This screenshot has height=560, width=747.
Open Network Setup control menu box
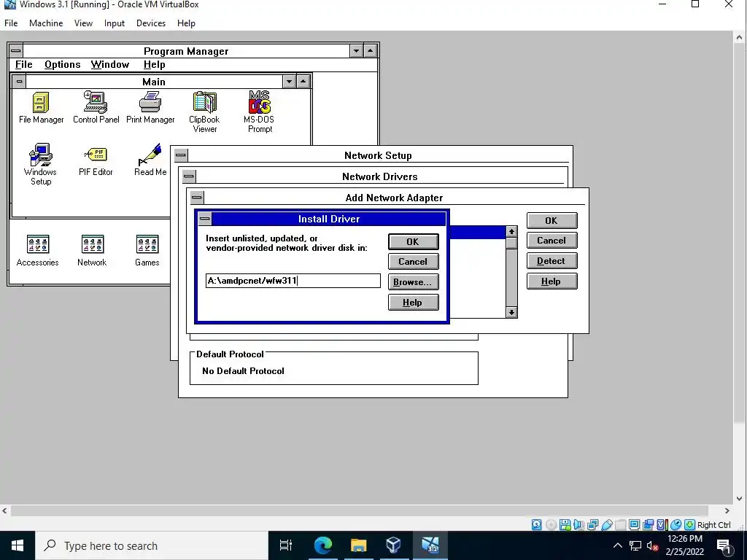click(181, 155)
